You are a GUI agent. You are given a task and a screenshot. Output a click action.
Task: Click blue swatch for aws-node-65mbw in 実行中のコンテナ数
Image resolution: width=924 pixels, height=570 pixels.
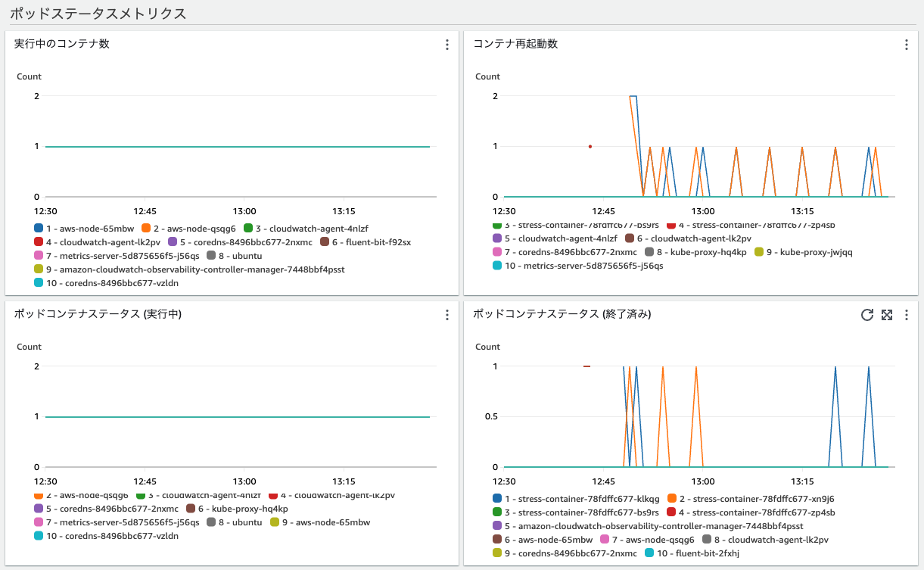[x=39, y=228]
